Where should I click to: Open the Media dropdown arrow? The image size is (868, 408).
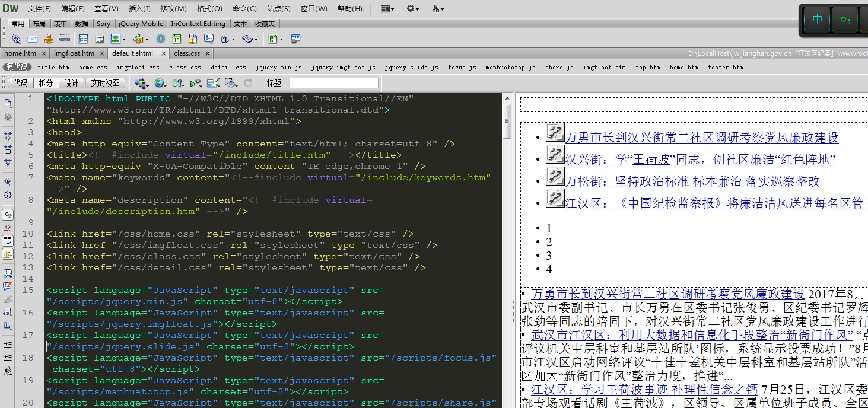click(147, 39)
